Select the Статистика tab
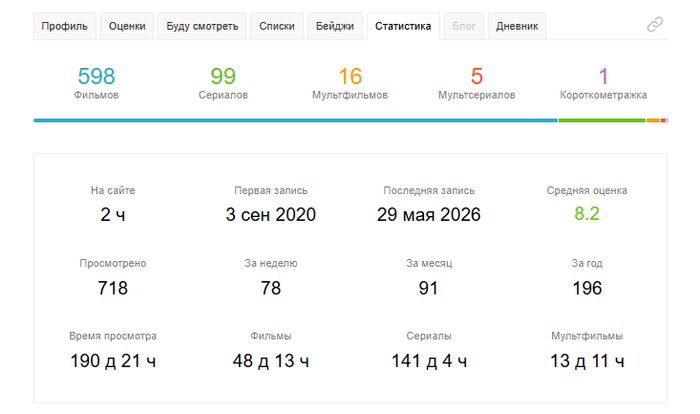The image size is (700, 414). click(403, 26)
